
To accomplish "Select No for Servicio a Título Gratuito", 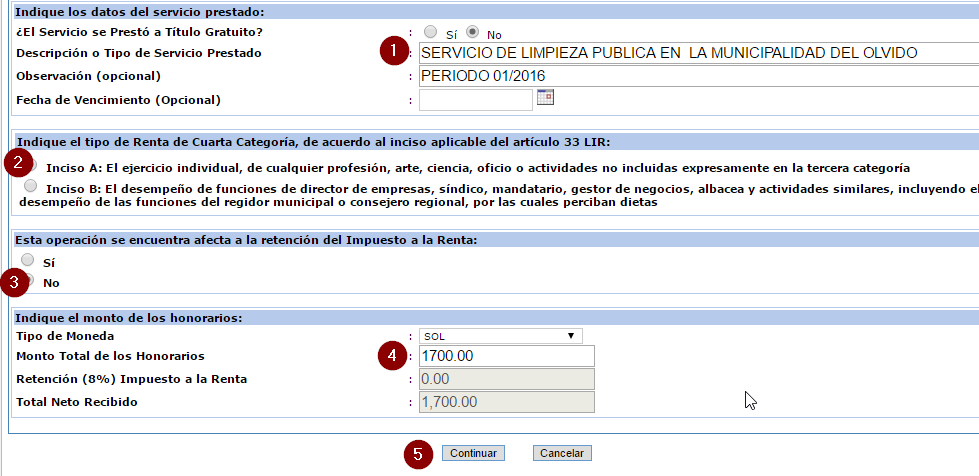I will click(472, 32).
